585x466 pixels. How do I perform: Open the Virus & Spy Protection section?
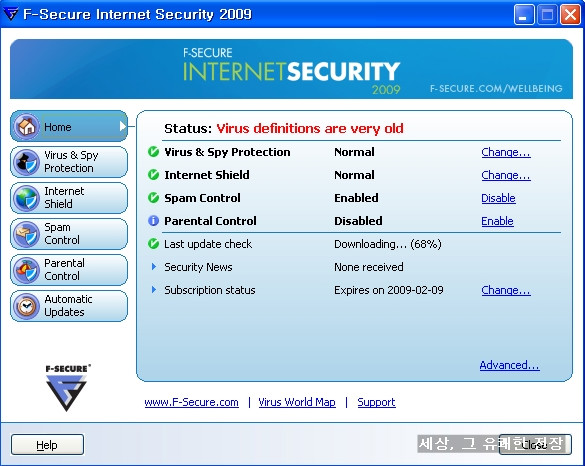click(x=69, y=162)
